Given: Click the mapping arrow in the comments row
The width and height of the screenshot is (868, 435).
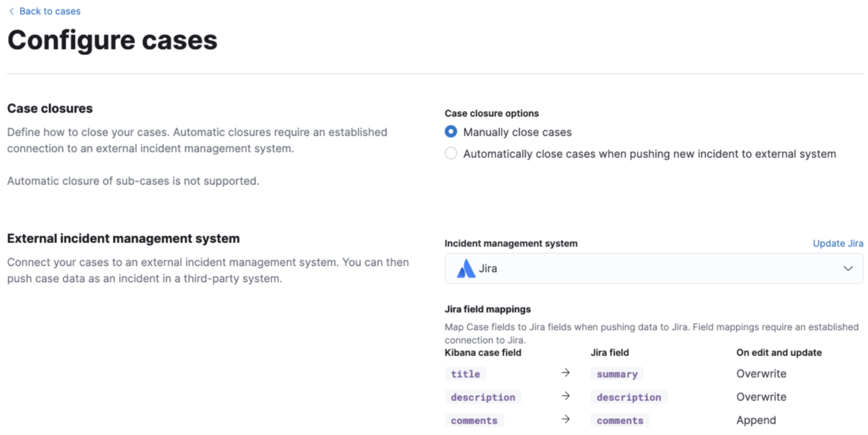Looking at the screenshot, I should coord(565,419).
